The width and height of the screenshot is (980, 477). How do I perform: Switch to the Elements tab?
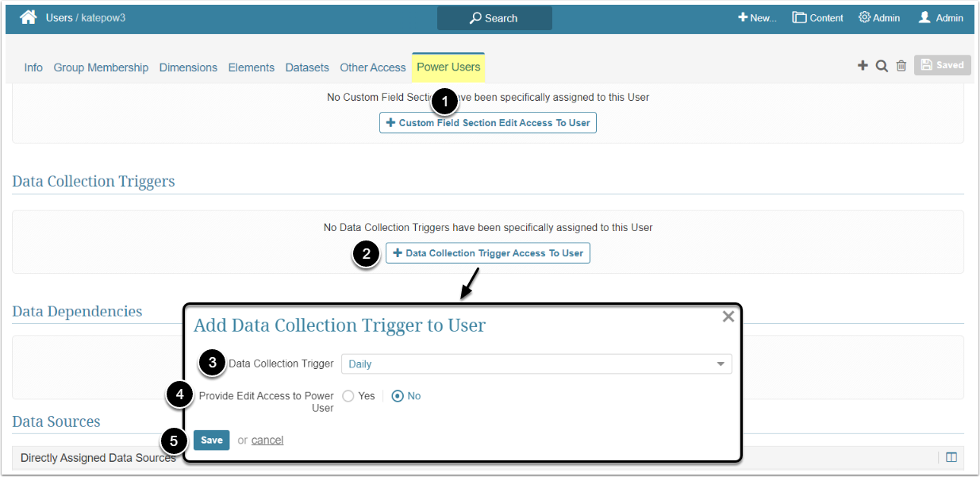pos(252,67)
